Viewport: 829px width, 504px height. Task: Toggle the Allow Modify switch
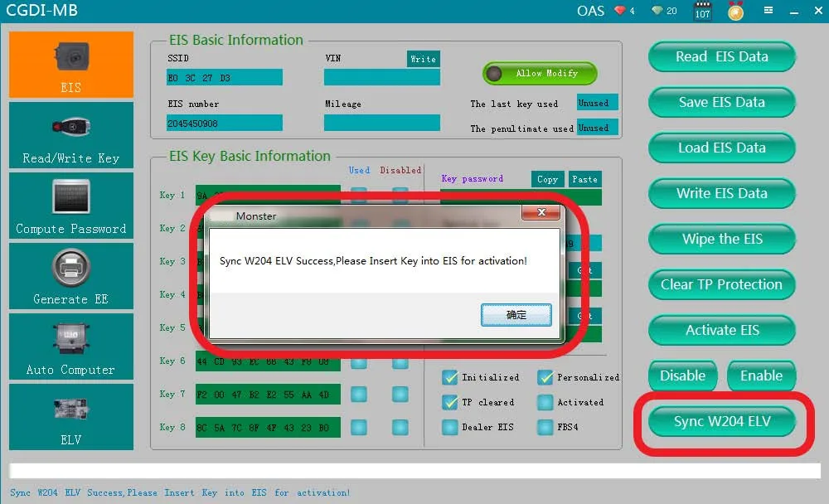tap(540, 74)
